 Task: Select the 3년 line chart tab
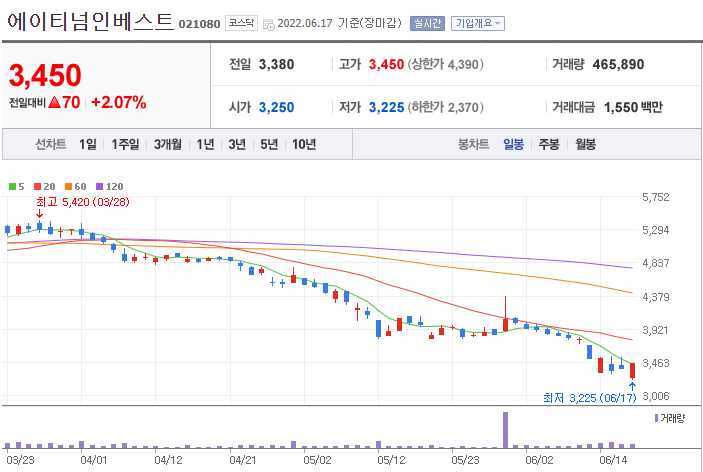[237, 144]
